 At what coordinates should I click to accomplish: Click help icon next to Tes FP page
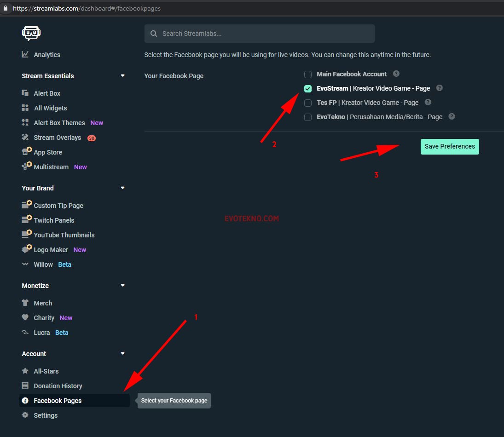coord(428,102)
